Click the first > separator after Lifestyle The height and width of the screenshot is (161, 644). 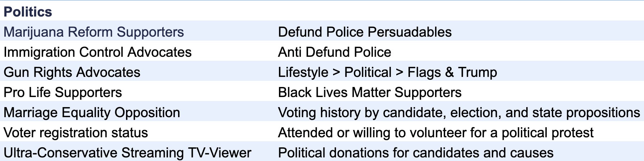[336, 72]
